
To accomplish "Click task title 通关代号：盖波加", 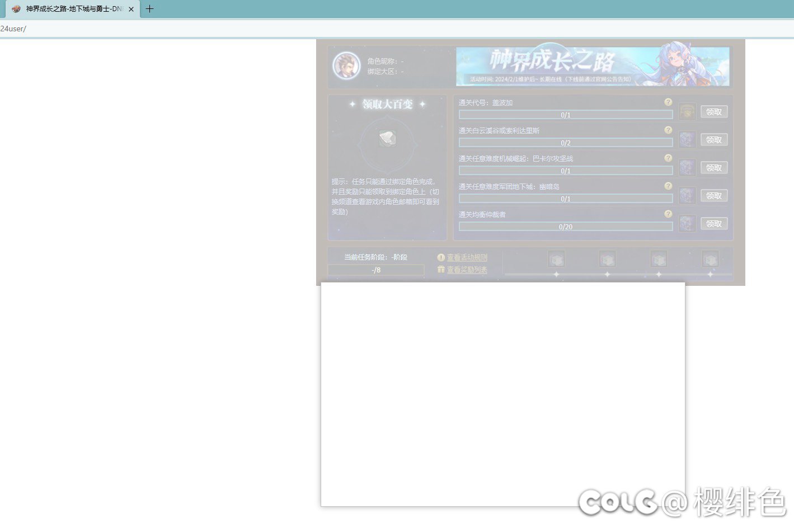I will [x=486, y=102].
